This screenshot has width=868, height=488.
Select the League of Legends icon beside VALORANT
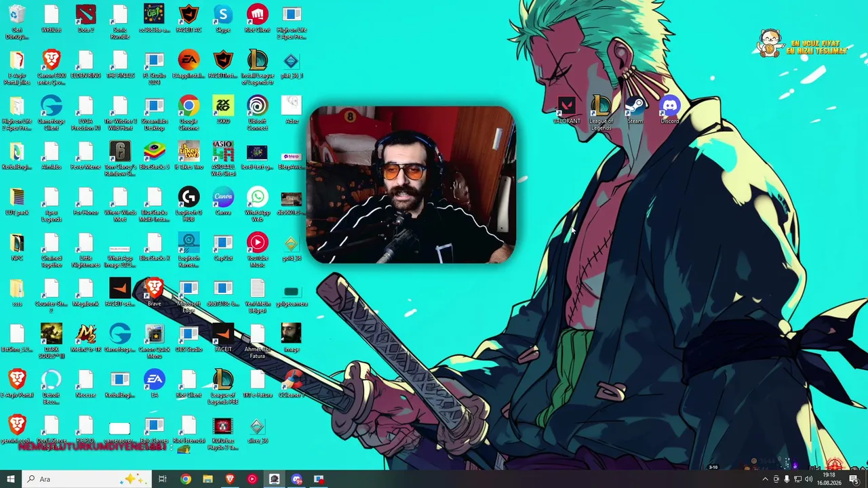click(x=601, y=113)
